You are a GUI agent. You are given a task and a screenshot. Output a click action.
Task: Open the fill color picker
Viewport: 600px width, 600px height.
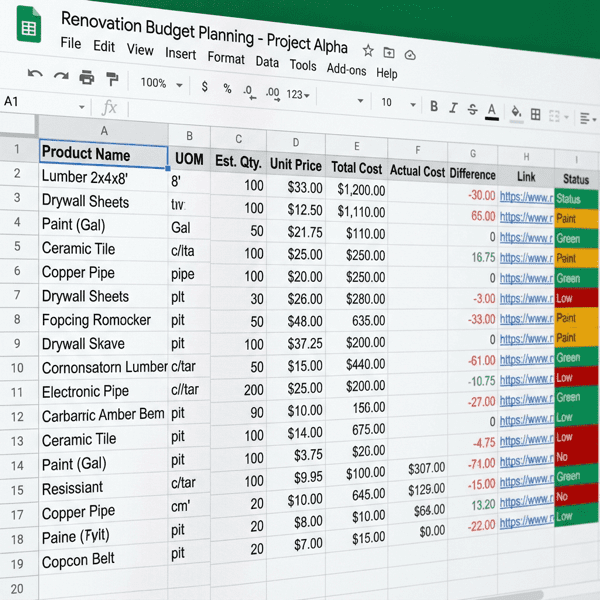pos(517,112)
